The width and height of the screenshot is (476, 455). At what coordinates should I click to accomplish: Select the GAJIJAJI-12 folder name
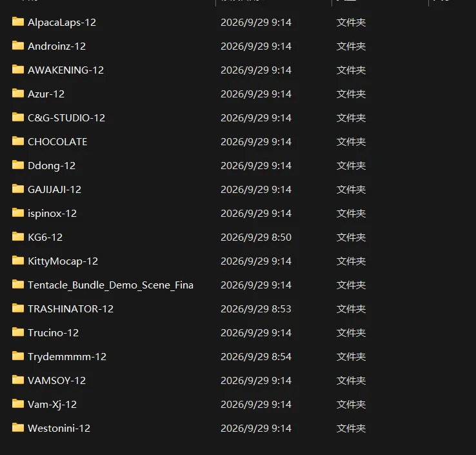54,190
